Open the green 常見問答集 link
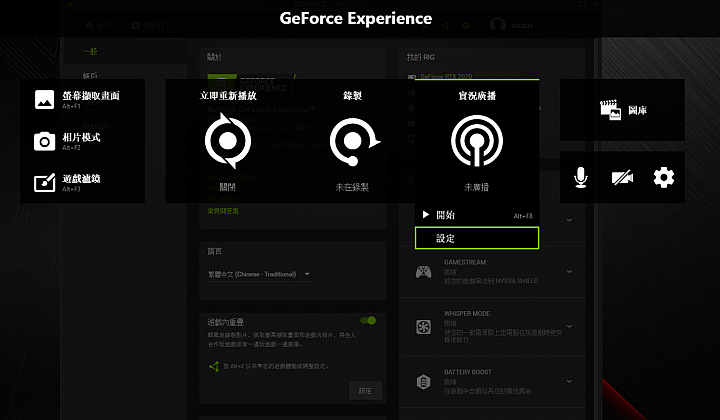This screenshot has width=720, height=420. tap(223, 211)
